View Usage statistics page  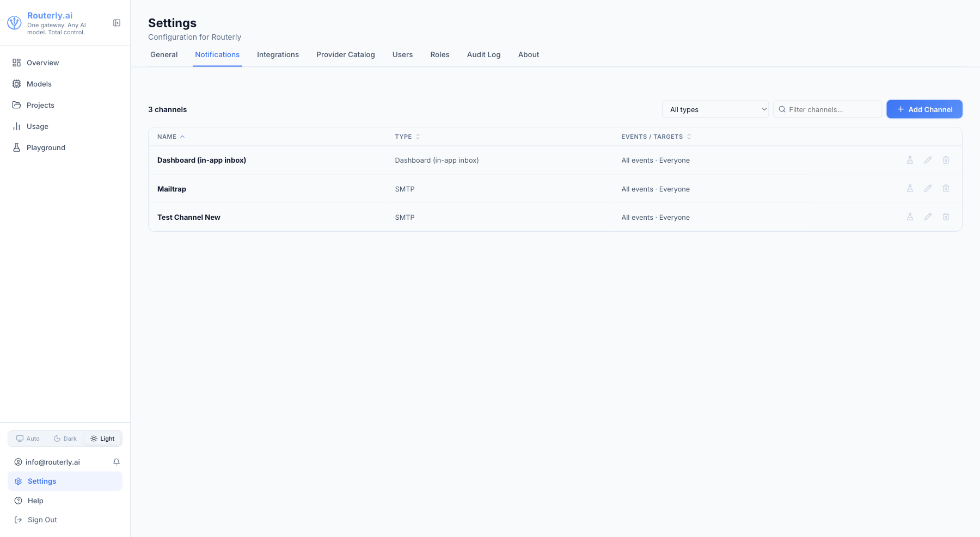coord(65,126)
